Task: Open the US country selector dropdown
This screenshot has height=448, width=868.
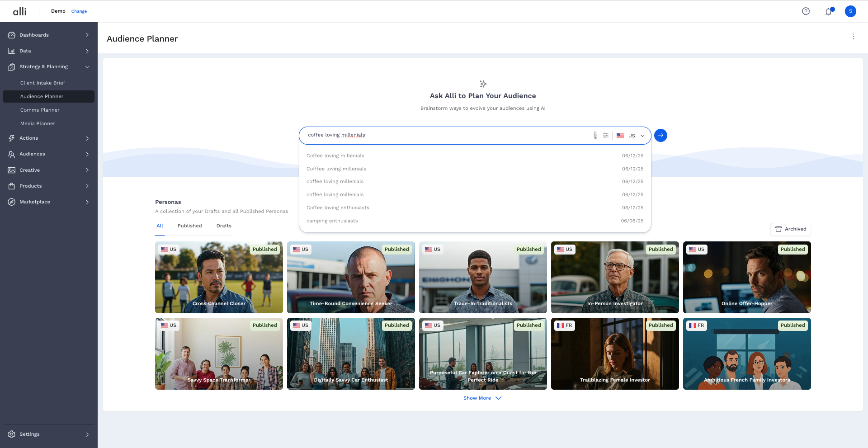Action: coord(631,136)
